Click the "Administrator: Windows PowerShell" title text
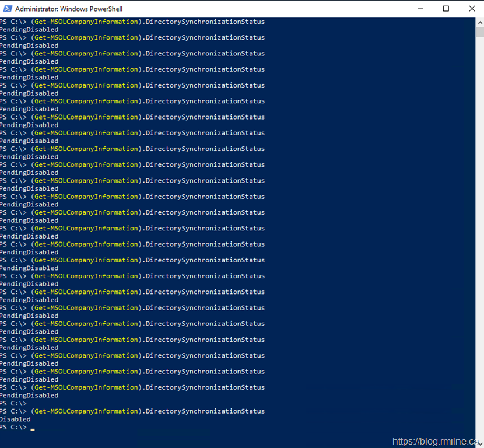 coord(69,9)
